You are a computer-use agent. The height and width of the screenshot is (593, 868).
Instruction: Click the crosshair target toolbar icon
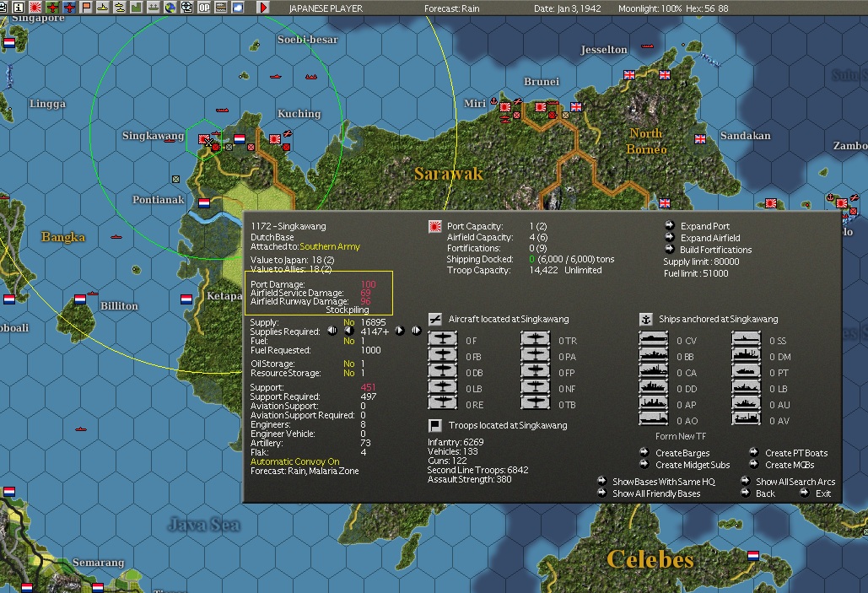tap(187, 8)
